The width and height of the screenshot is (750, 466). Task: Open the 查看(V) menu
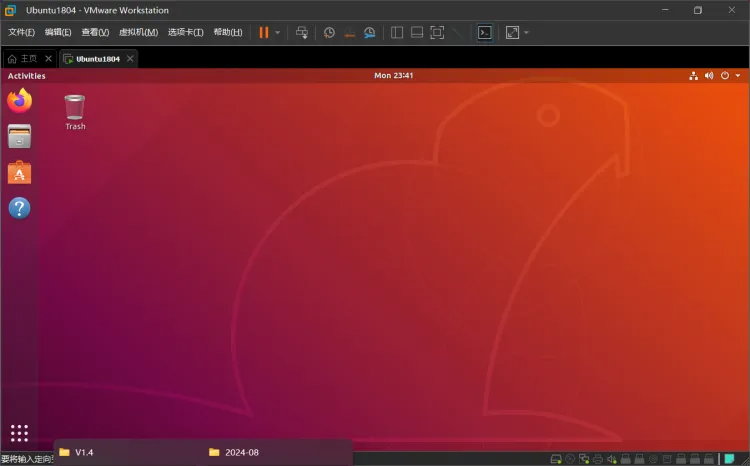(x=95, y=32)
